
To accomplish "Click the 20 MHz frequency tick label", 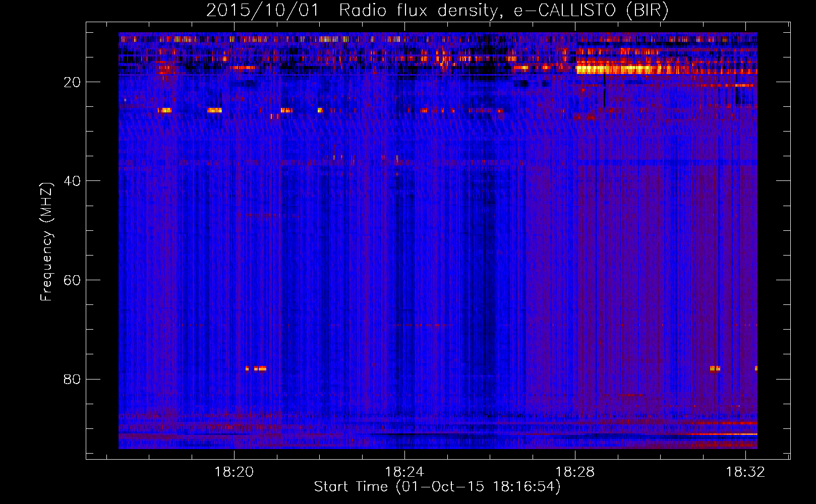I will coord(72,82).
